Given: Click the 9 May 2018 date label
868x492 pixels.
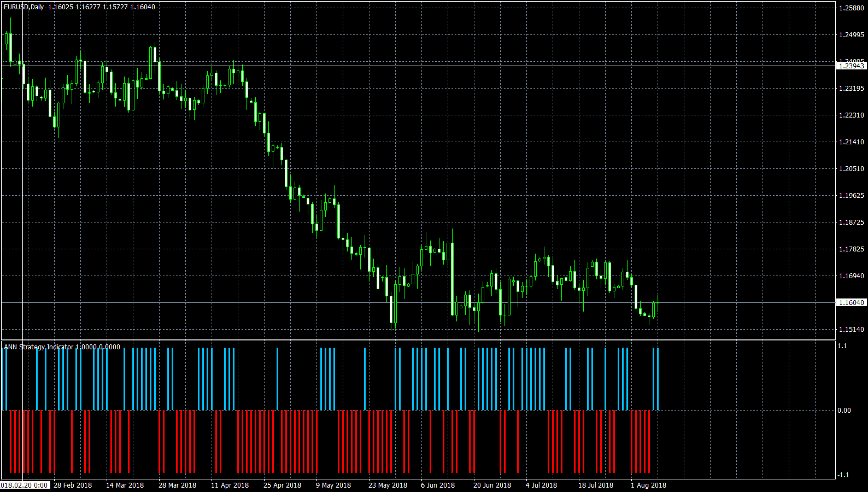Looking at the screenshot, I should tap(333, 485).
